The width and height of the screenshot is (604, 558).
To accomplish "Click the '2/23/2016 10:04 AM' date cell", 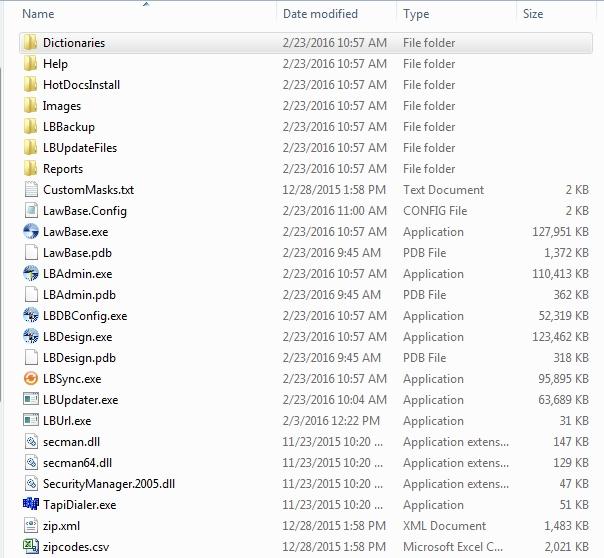I will click(334, 400).
